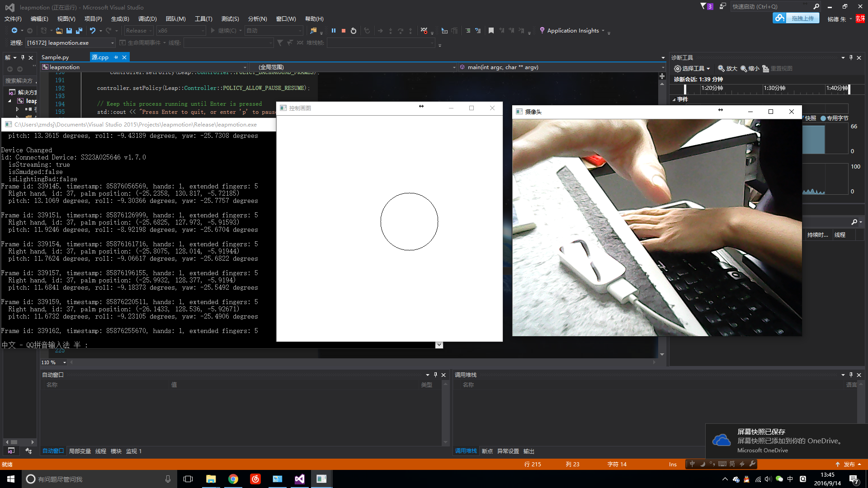
Task: Open the leapmotion project scope dropdown
Action: pyautogui.click(x=145, y=67)
